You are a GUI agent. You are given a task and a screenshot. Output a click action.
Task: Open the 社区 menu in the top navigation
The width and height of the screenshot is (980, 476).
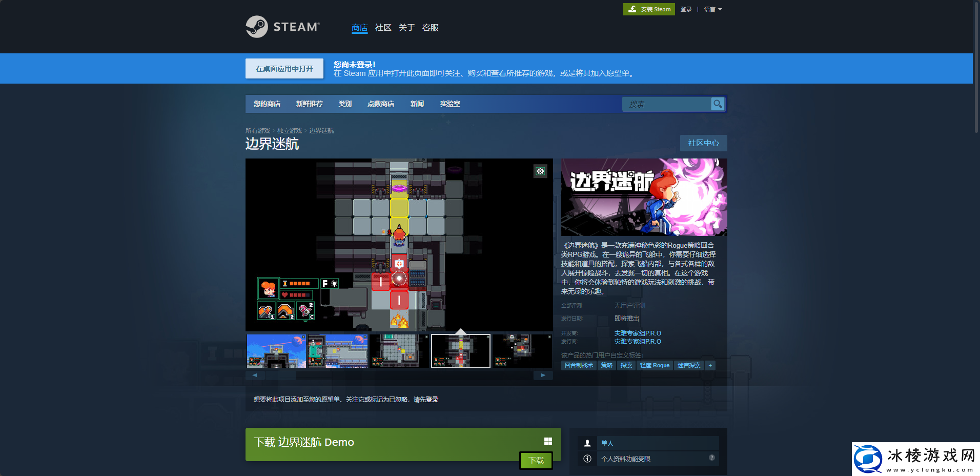[x=382, y=28]
